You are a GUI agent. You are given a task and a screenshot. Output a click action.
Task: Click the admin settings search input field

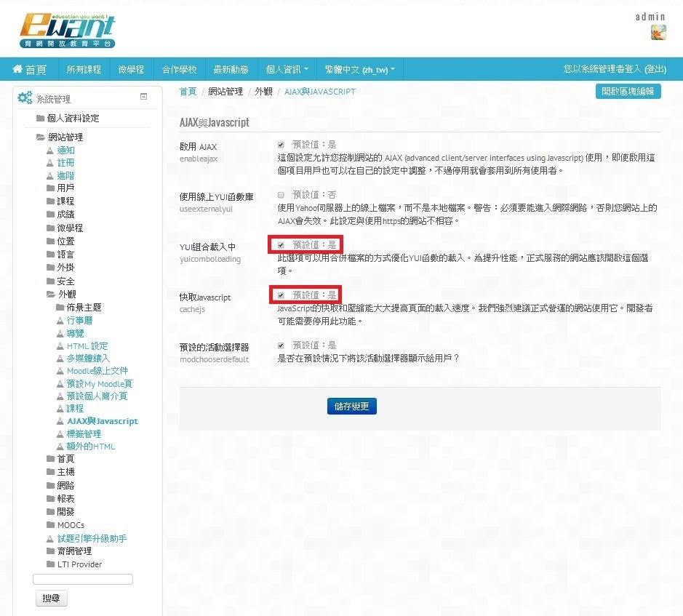(83, 579)
